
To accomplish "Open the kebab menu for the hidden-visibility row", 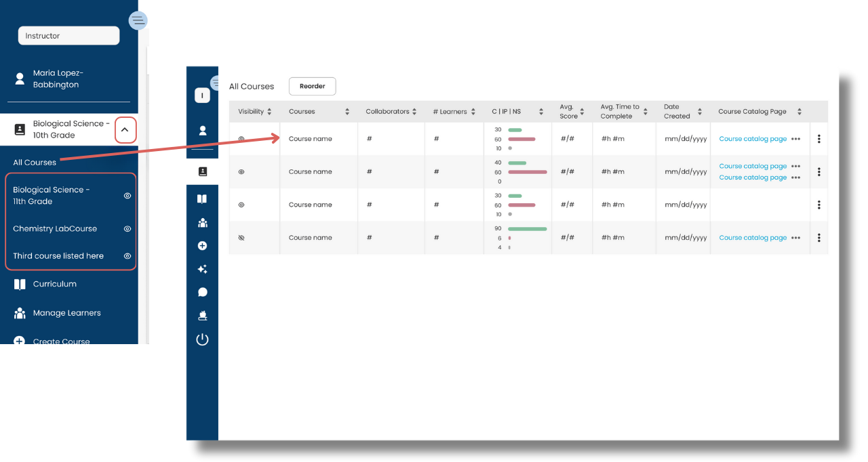I will (x=819, y=238).
